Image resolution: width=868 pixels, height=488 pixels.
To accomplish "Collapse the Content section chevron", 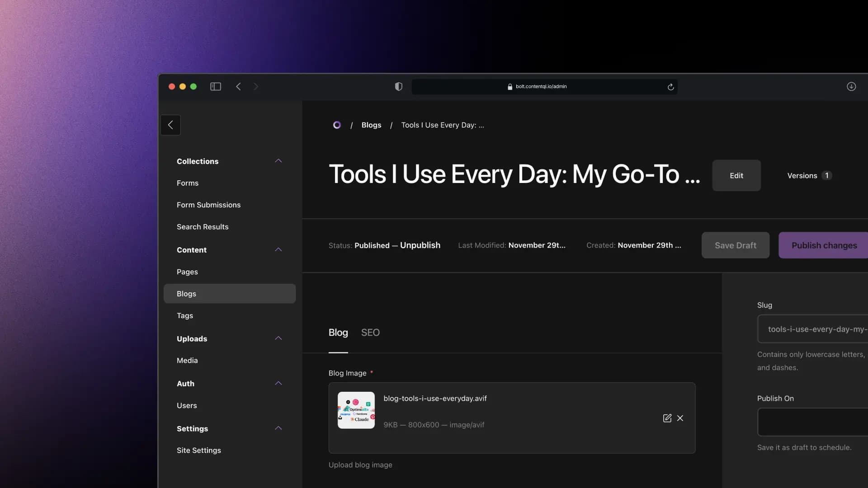I will 278,249.
